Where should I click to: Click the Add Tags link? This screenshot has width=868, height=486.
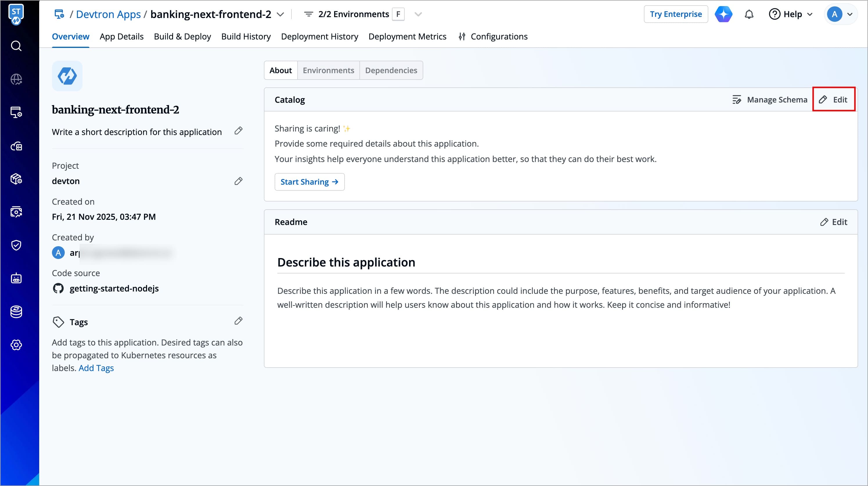point(96,368)
